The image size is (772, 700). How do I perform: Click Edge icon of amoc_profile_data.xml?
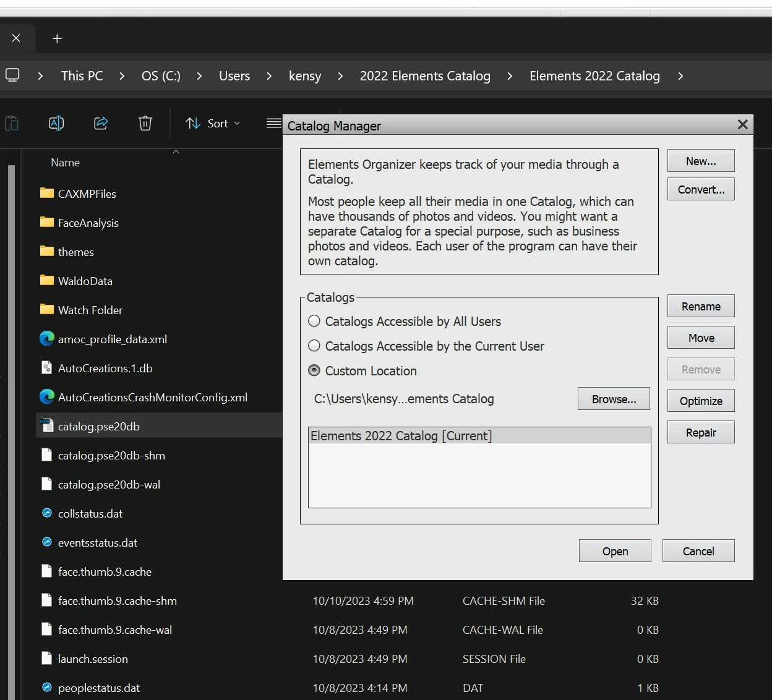click(x=47, y=338)
